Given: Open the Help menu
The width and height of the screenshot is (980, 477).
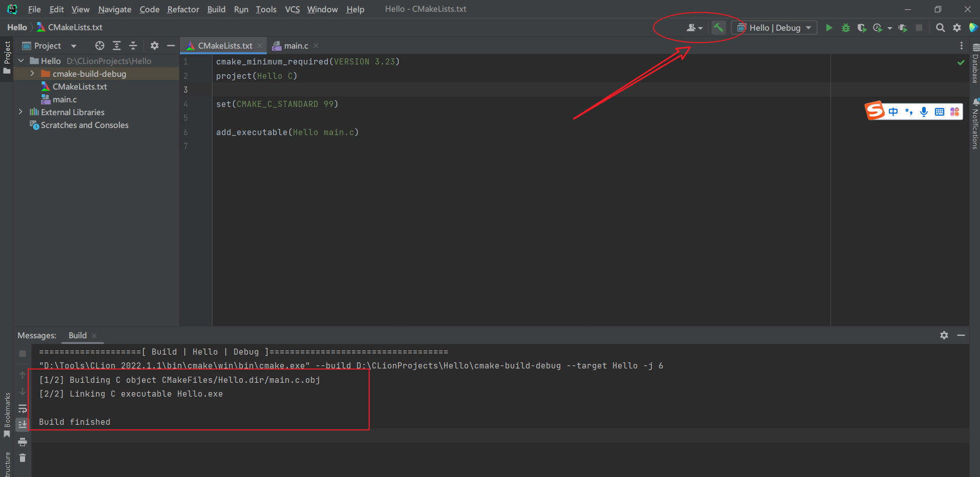Looking at the screenshot, I should pyautogui.click(x=355, y=9).
